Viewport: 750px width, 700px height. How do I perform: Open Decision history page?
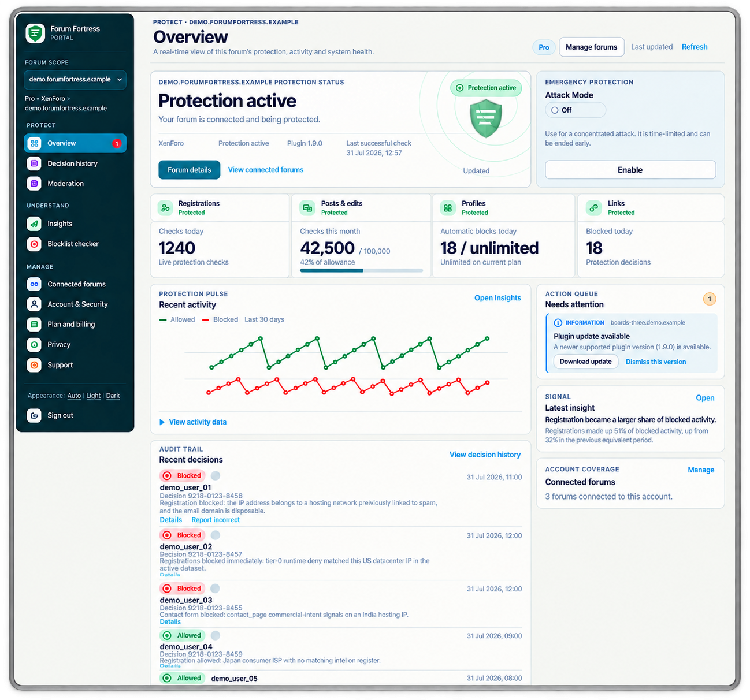tap(75, 163)
